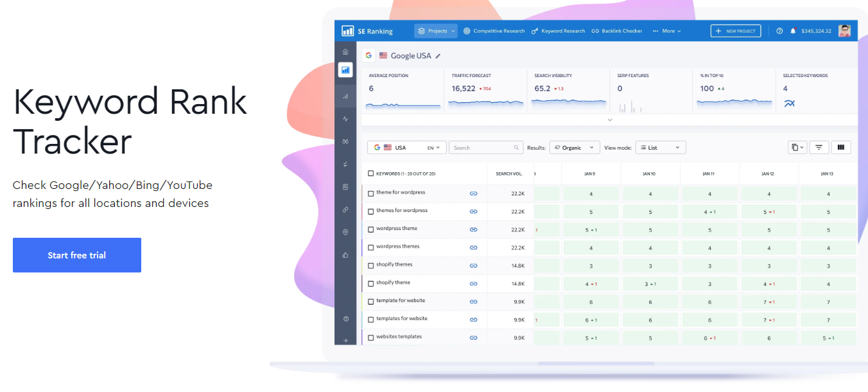Open the Keyword Research menu

point(558,30)
